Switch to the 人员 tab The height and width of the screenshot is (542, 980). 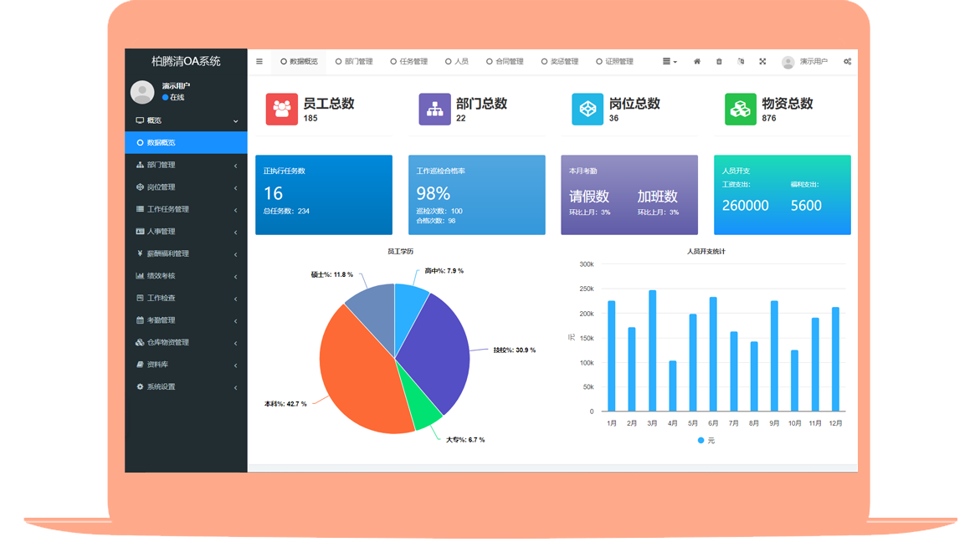(x=458, y=61)
